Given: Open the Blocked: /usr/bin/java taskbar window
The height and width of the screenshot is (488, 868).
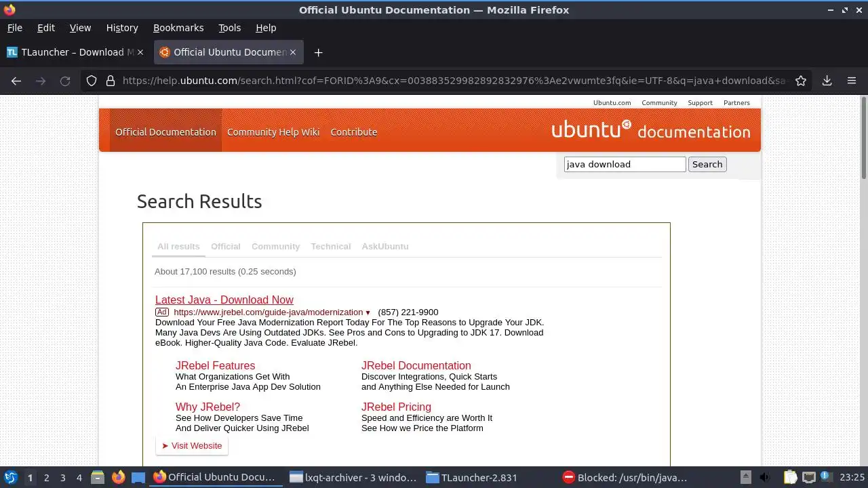Looking at the screenshot, I should [x=625, y=477].
